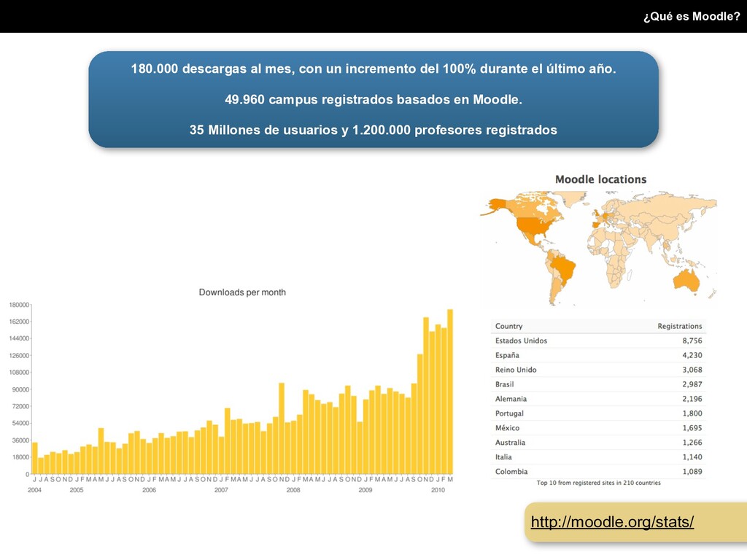Viewport: 747px width, 560px height.
Task: Click the '4,230' registrations value
Action: click(x=692, y=355)
